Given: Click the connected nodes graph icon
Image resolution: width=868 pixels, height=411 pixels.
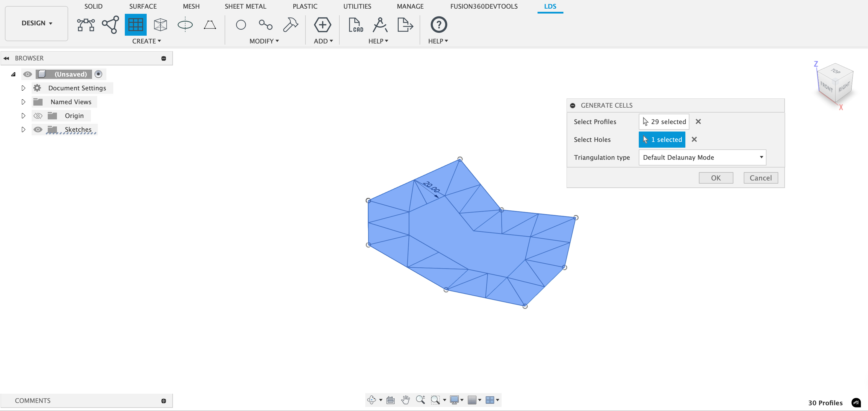Looking at the screenshot, I should point(110,25).
